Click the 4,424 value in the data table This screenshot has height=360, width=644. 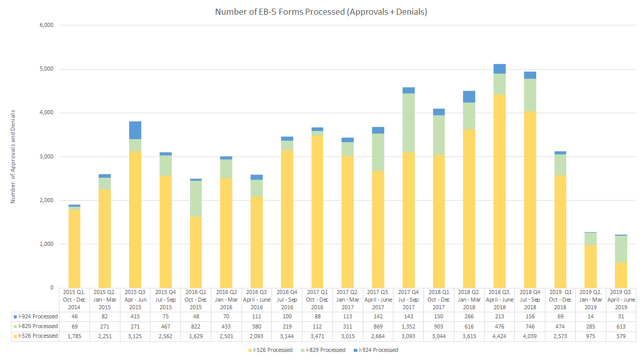(499, 336)
